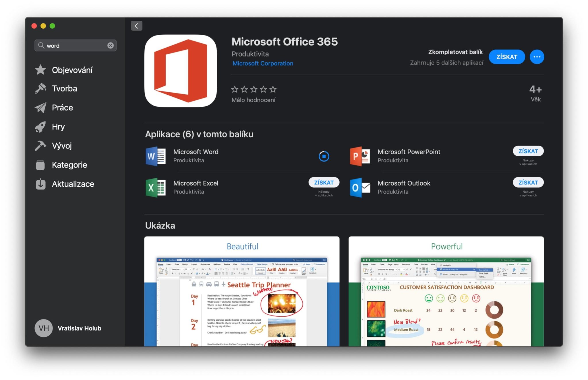The image size is (588, 380).
Task: Stop the Microsoft Word download in progress
Action: click(x=324, y=156)
